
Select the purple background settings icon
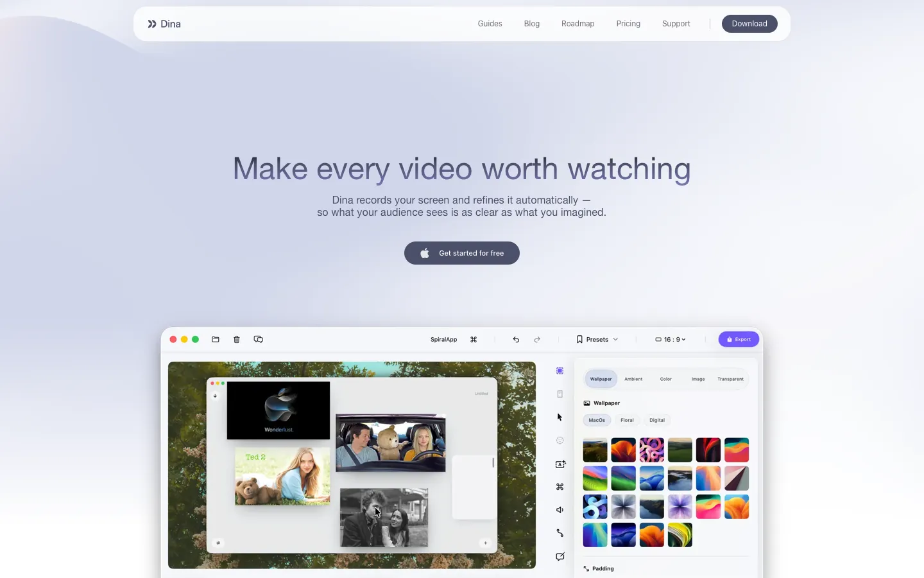(x=560, y=371)
